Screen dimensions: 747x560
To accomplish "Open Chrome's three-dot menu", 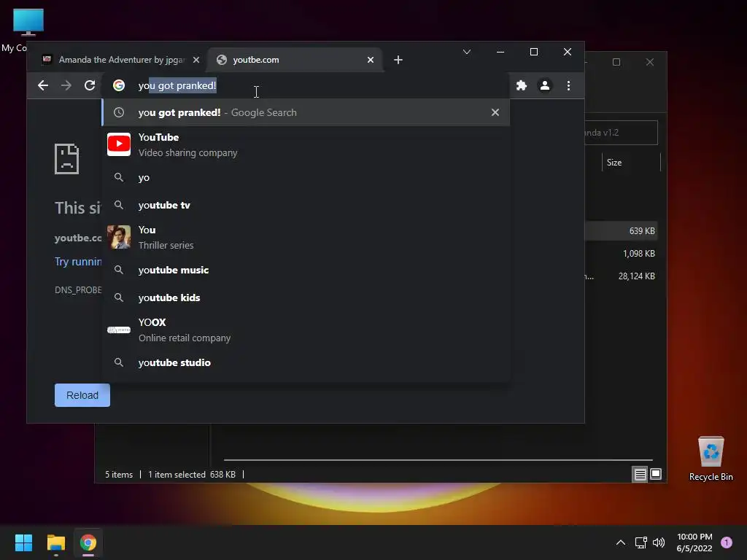I will tap(568, 85).
